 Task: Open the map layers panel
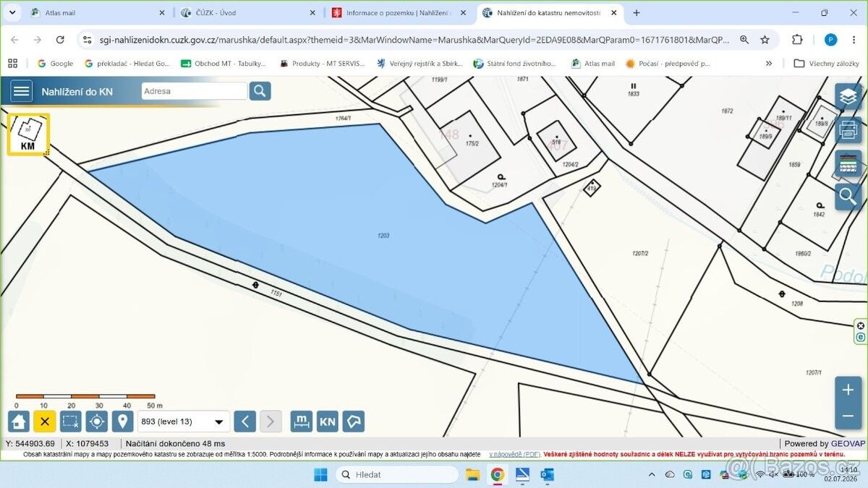848,97
